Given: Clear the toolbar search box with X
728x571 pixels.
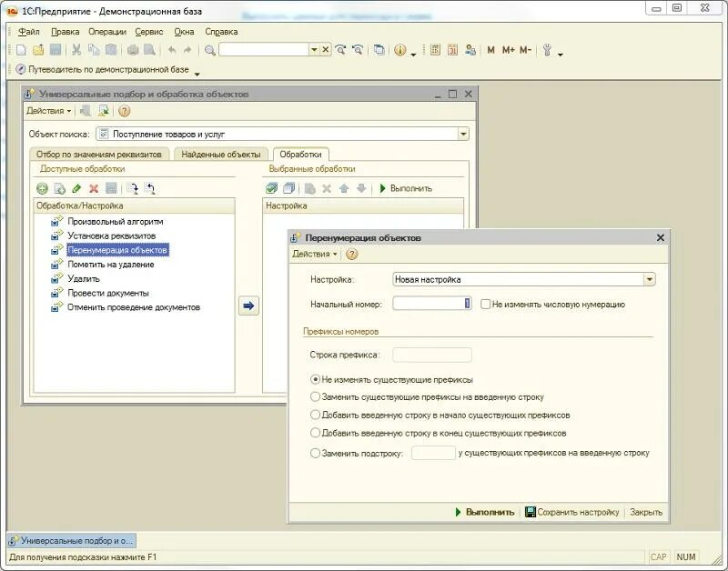Looking at the screenshot, I should tap(326, 49).
